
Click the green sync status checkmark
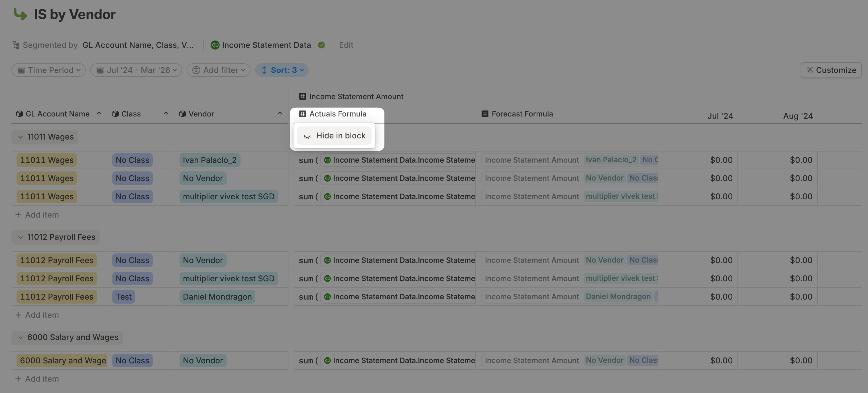[x=321, y=45]
